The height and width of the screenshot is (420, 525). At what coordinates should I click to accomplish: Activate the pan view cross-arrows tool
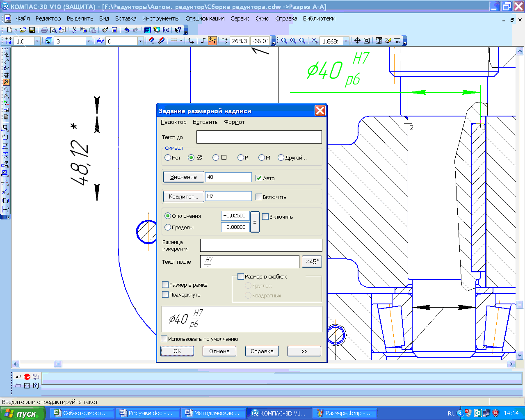[x=357, y=41]
